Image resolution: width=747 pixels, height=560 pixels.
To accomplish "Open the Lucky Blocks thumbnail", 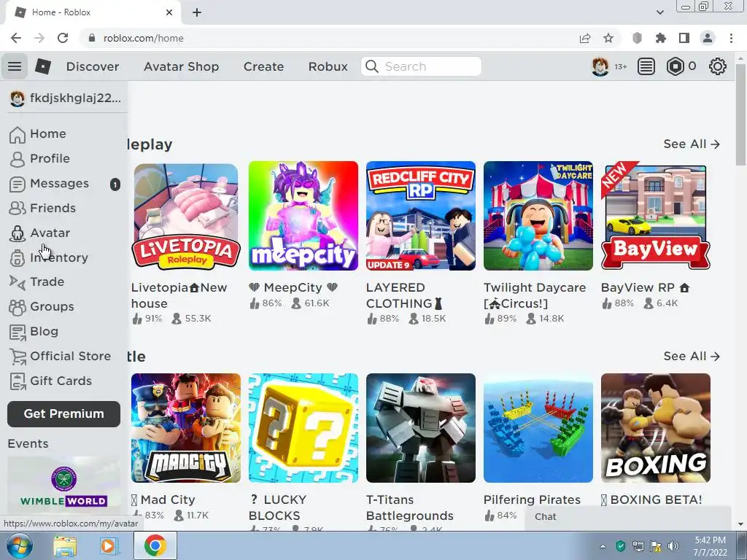I will coord(303,428).
